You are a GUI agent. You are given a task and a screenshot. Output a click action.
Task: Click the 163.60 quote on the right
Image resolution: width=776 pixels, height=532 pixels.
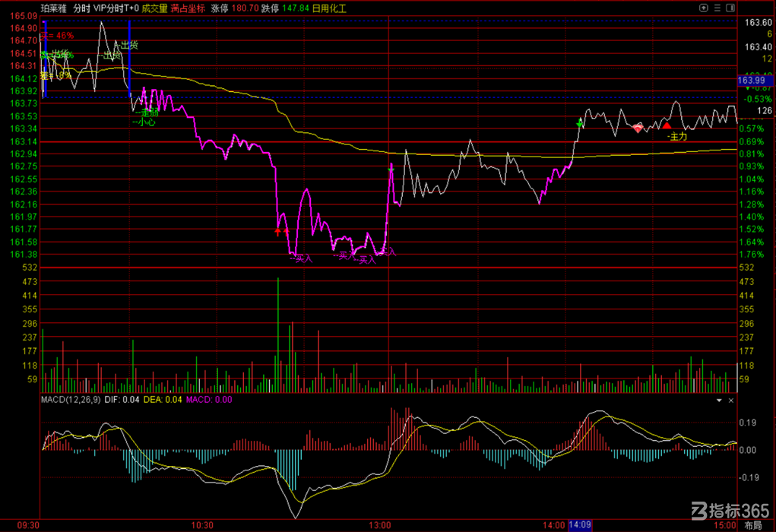point(759,23)
